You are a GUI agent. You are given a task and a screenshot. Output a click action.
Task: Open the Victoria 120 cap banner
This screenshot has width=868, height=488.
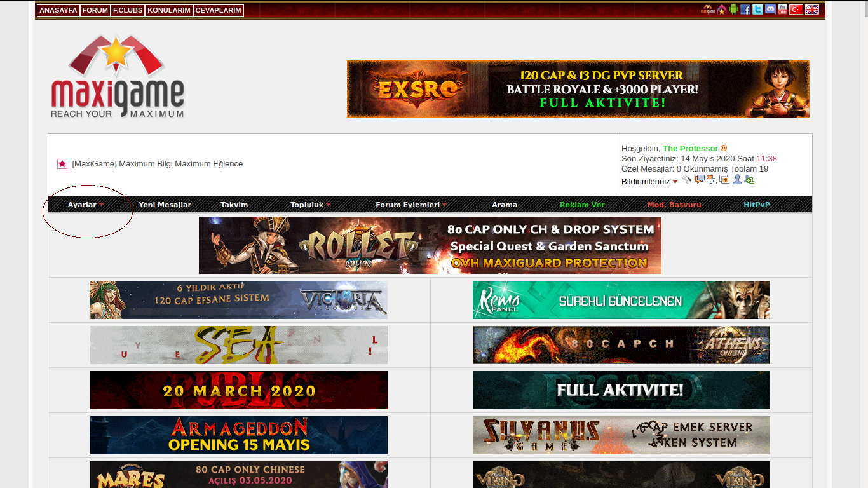click(x=239, y=300)
